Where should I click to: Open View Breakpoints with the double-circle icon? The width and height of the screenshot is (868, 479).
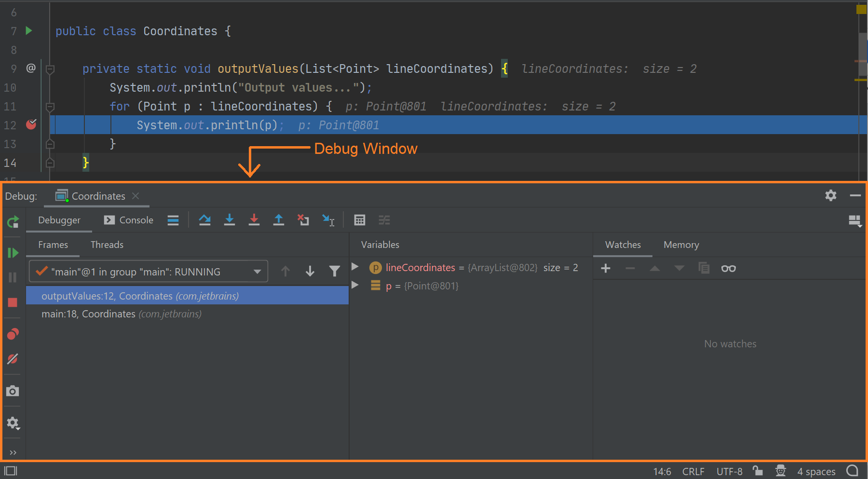point(13,333)
